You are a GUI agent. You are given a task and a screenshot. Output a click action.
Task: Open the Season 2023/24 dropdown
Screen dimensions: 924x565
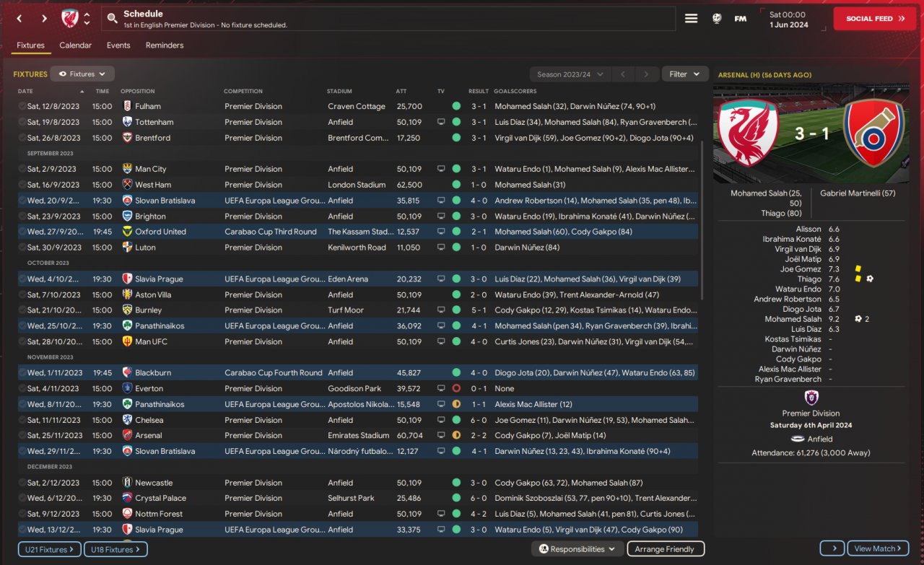coord(570,74)
